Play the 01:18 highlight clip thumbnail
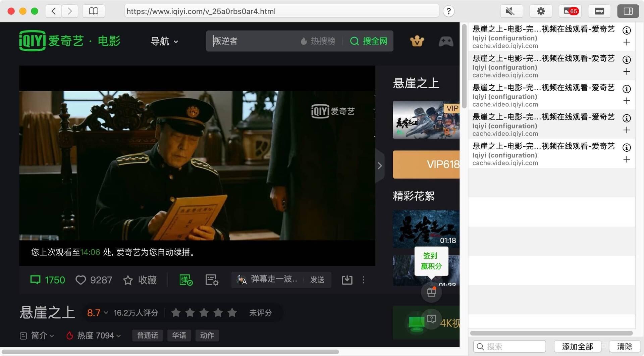This screenshot has width=644, height=356. pos(426,229)
